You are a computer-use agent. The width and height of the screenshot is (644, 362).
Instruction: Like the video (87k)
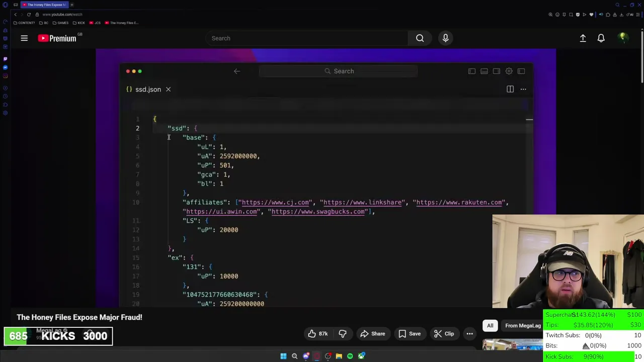(x=318, y=334)
